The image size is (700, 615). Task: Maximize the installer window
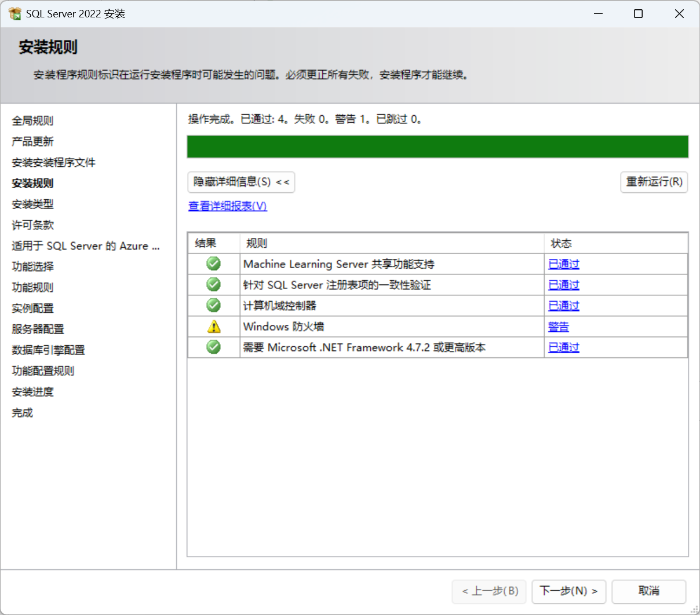click(x=638, y=13)
